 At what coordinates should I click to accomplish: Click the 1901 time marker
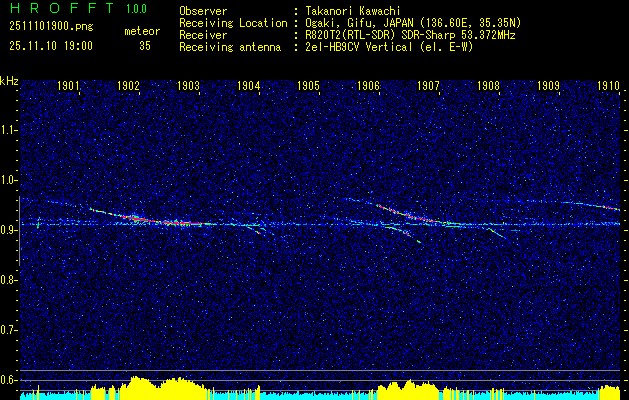69,85
